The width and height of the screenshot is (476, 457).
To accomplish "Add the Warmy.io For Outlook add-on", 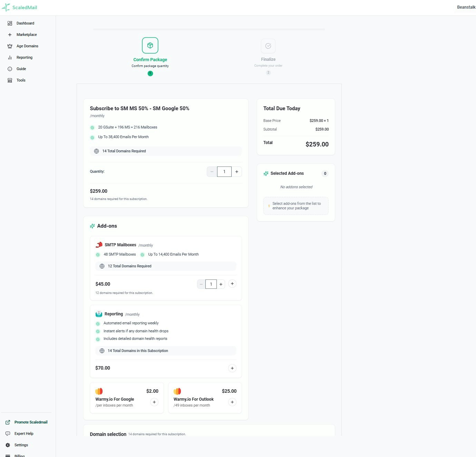I will (232, 402).
